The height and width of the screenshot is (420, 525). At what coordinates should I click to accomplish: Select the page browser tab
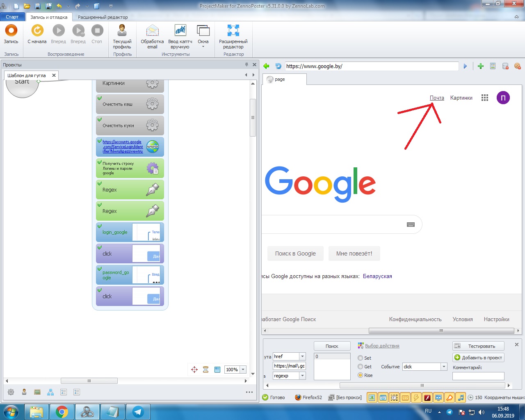click(284, 79)
